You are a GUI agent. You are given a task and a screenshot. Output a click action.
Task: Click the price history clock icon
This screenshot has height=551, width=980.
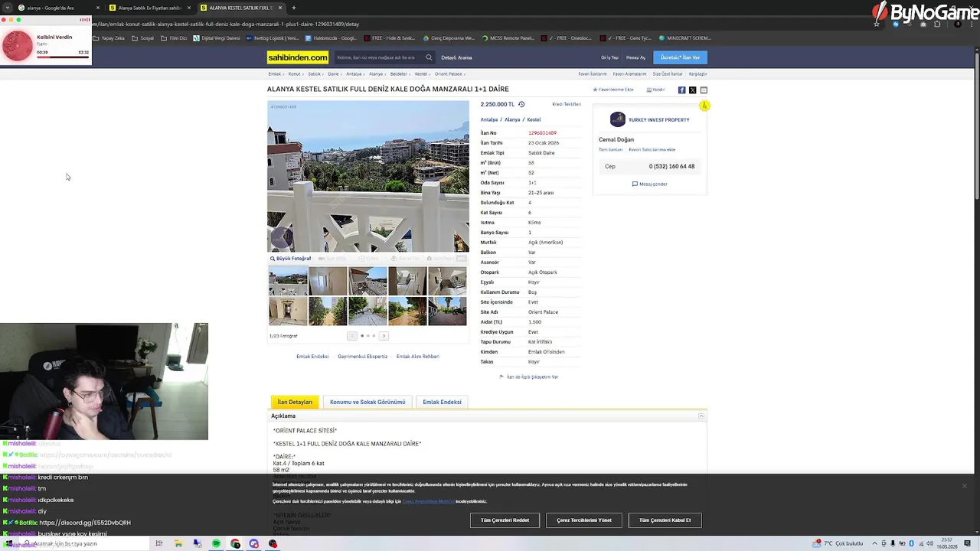pos(521,104)
